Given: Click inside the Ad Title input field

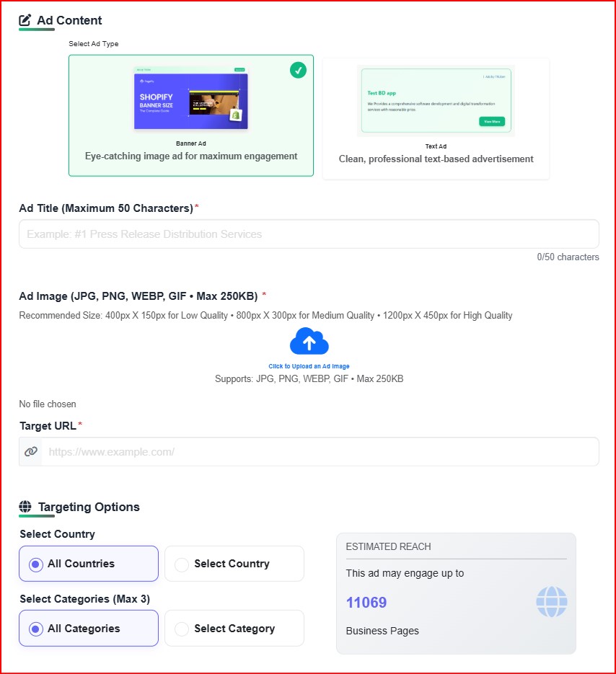Looking at the screenshot, I should click(309, 234).
